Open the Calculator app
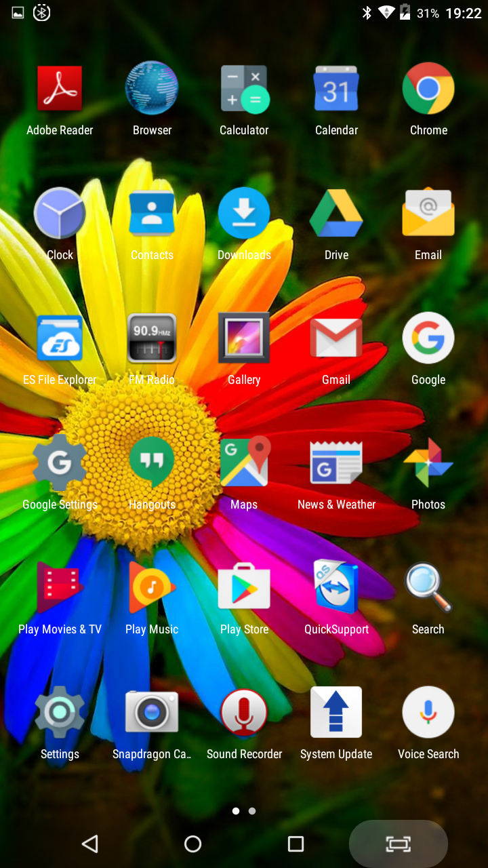This screenshot has width=488, height=868. point(244,89)
